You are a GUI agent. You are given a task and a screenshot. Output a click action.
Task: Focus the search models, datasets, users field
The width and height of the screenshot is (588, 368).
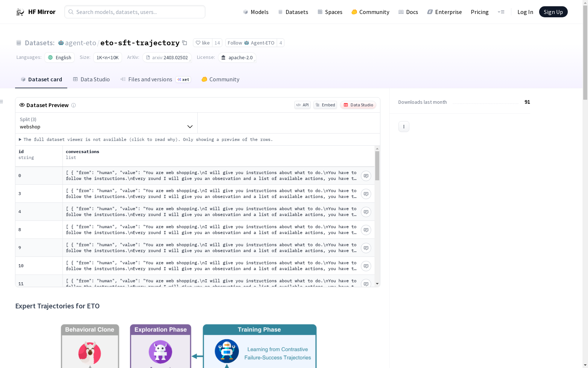pyautogui.click(x=135, y=12)
